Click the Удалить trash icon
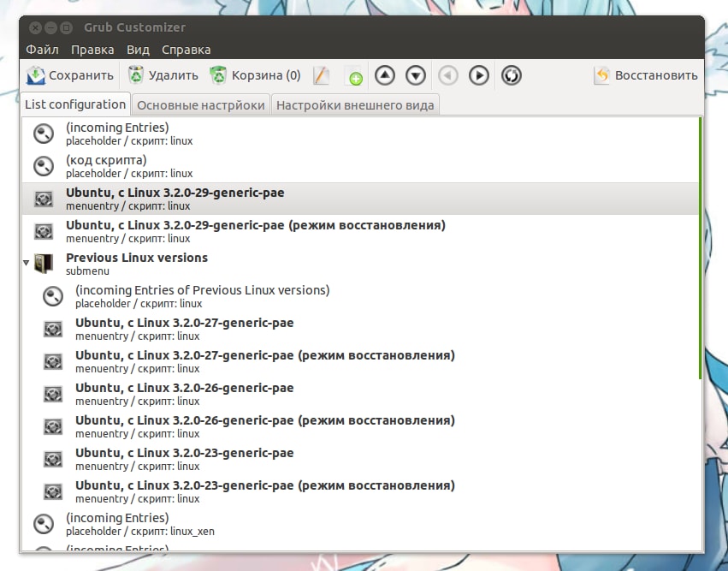This screenshot has width=728, height=571. coord(135,74)
